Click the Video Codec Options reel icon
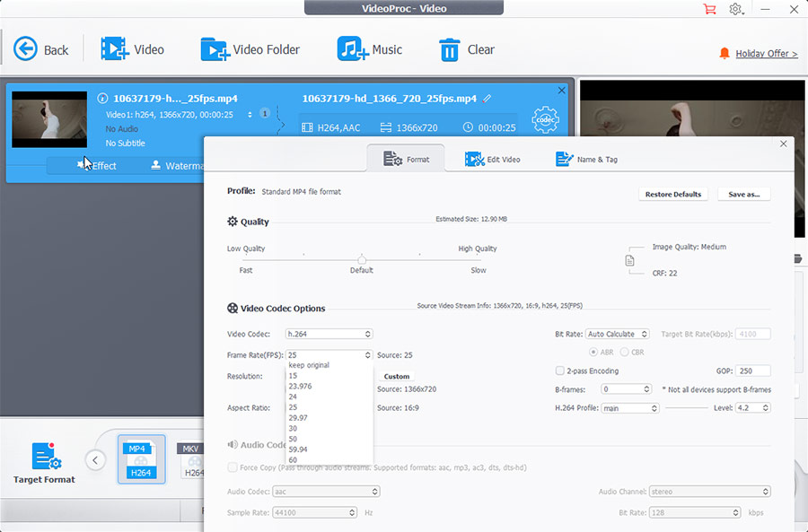This screenshot has height=532, width=808. [x=233, y=308]
